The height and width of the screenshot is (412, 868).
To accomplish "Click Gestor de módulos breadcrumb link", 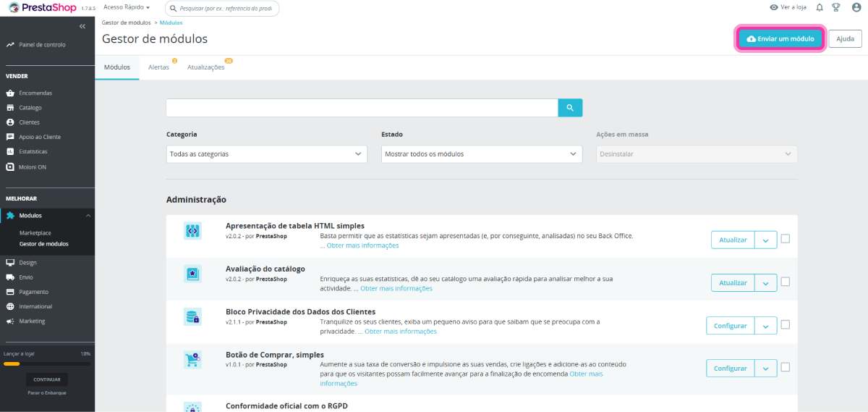I will tap(127, 23).
